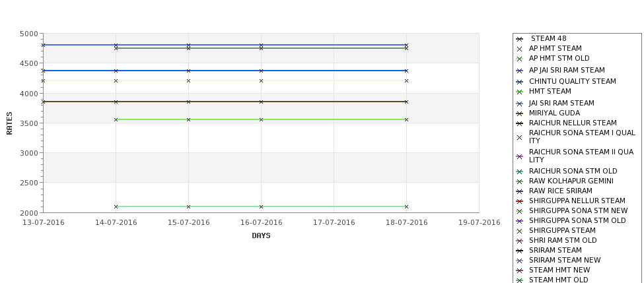644x283 pixels.
Task: Click the 15-07-2016 point on the 3550 green line
Action: (x=188, y=120)
